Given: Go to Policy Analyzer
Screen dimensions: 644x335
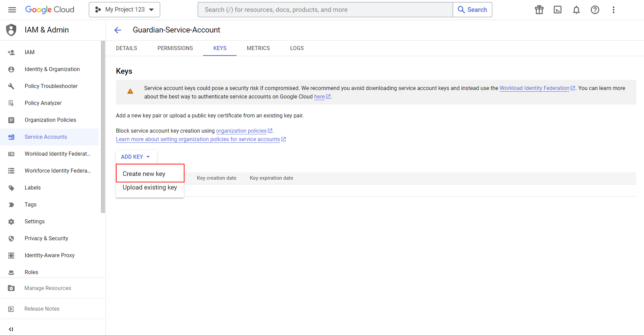Looking at the screenshot, I should (49, 103).
